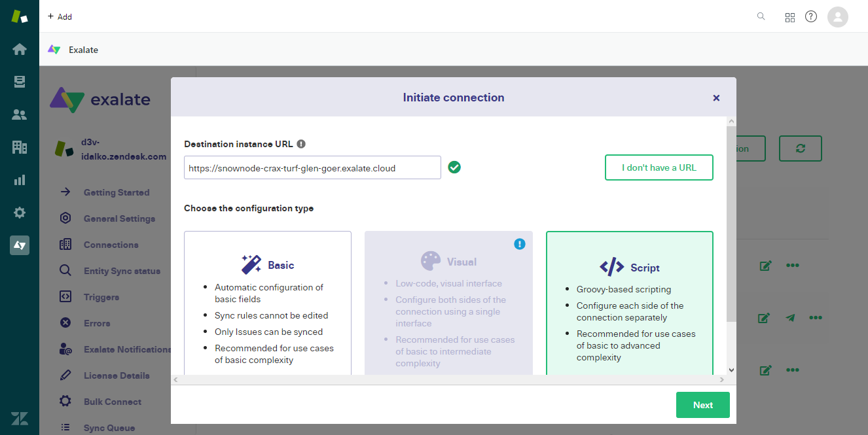Click the Destination instance URL field
Viewport: 868px width, 435px height.
[312, 167]
